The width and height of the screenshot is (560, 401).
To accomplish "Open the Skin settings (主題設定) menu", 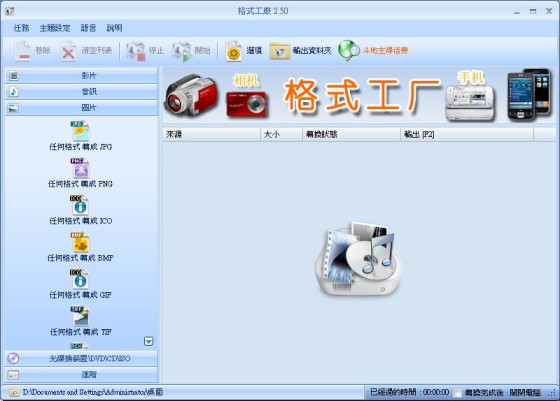I will (x=55, y=28).
